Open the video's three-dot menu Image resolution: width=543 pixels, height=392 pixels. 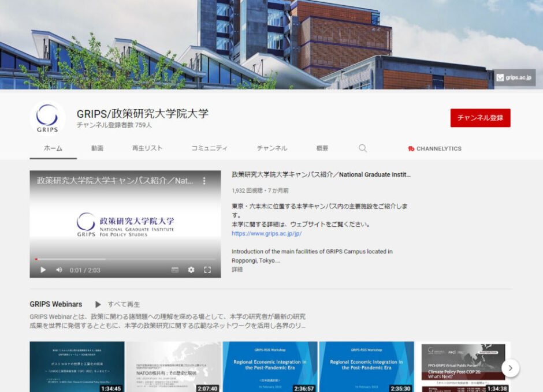pos(204,181)
